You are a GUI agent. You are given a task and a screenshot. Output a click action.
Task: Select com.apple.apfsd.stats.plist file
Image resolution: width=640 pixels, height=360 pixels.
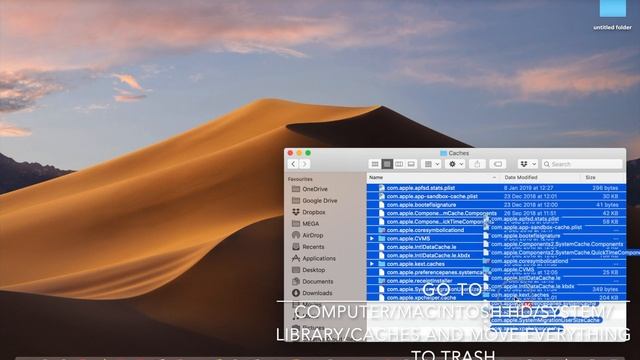tap(420, 188)
